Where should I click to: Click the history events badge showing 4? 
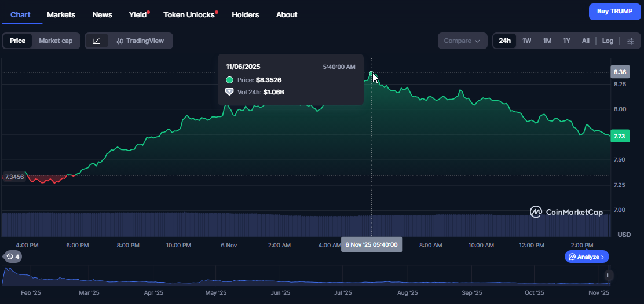coord(12,257)
